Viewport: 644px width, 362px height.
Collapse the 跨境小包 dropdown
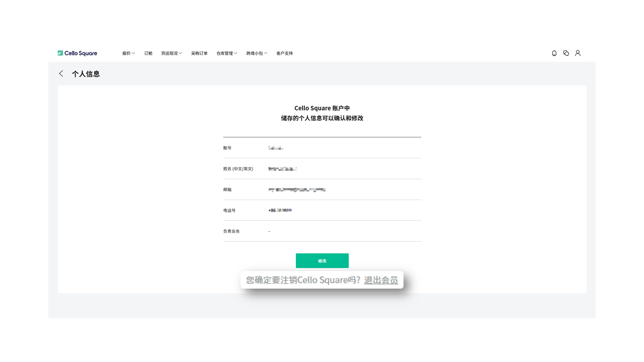[257, 53]
